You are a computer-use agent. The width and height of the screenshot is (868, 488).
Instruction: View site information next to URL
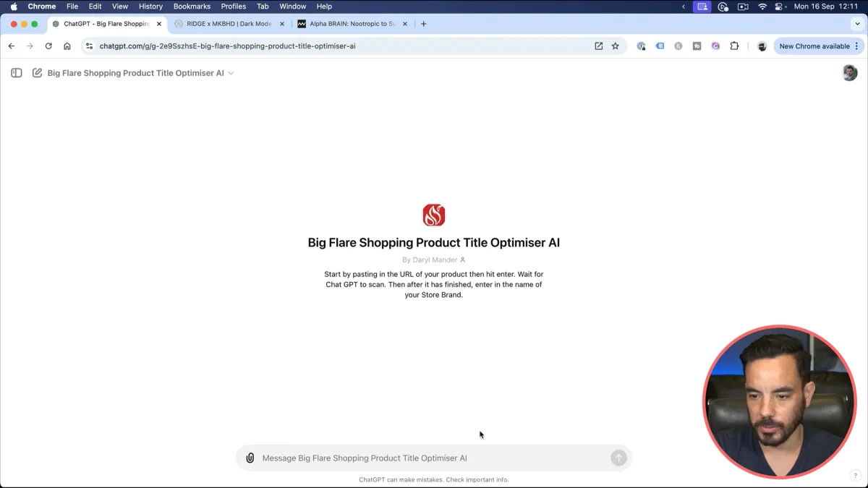89,46
